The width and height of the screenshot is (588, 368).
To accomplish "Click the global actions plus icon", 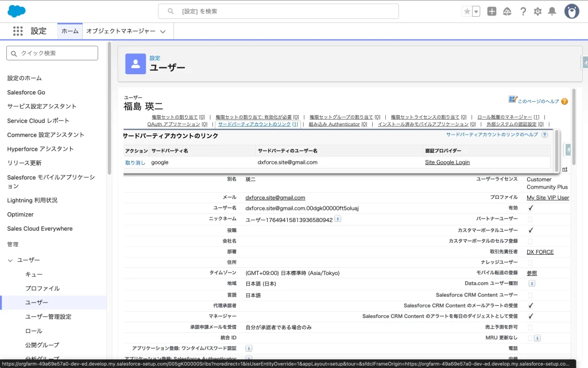I will (x=492, y=11).
